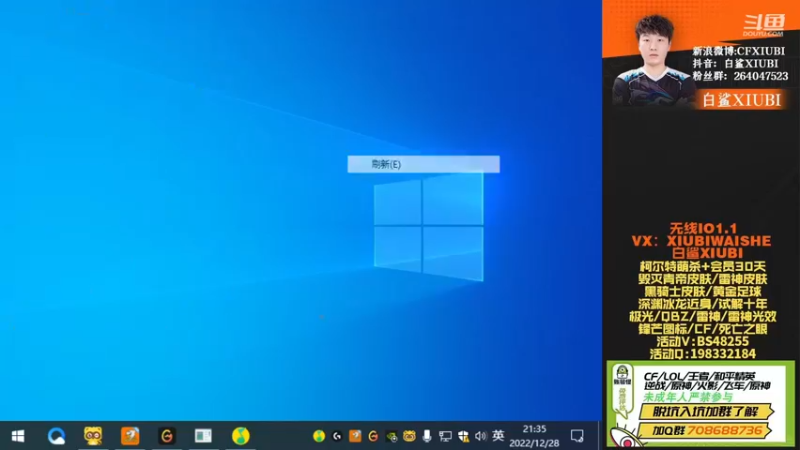Viewport: 800px width, 450px height.
Task: Open network status in system tray
Action: pos(445,437)
